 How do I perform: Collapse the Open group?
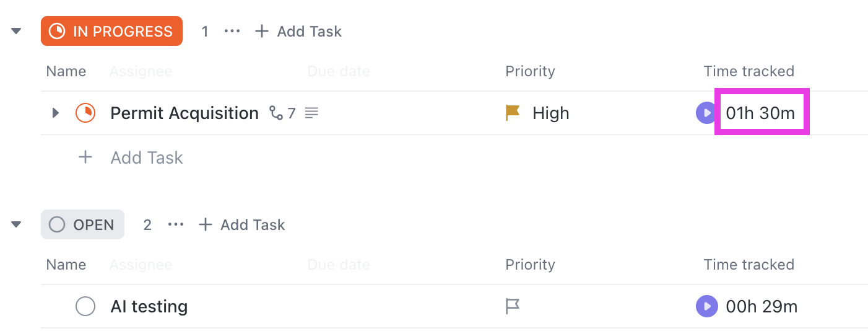point(17,224)
